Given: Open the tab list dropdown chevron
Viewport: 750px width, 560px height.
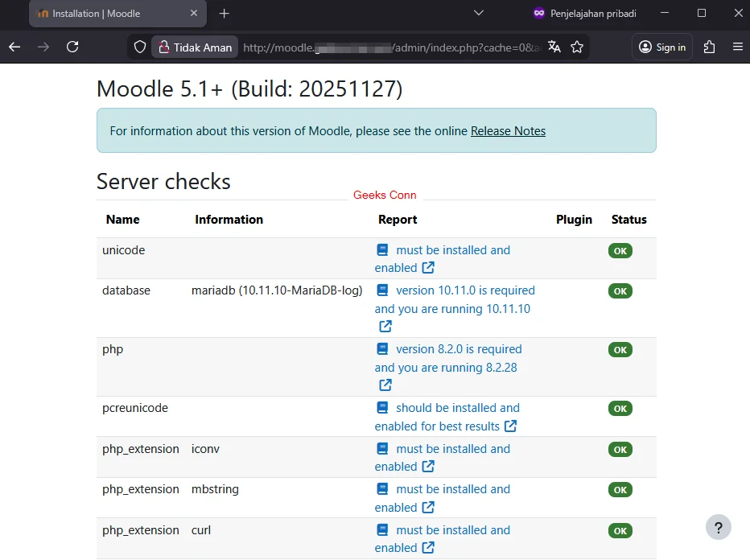Looking at the screenshot, I should pos(479,14).
